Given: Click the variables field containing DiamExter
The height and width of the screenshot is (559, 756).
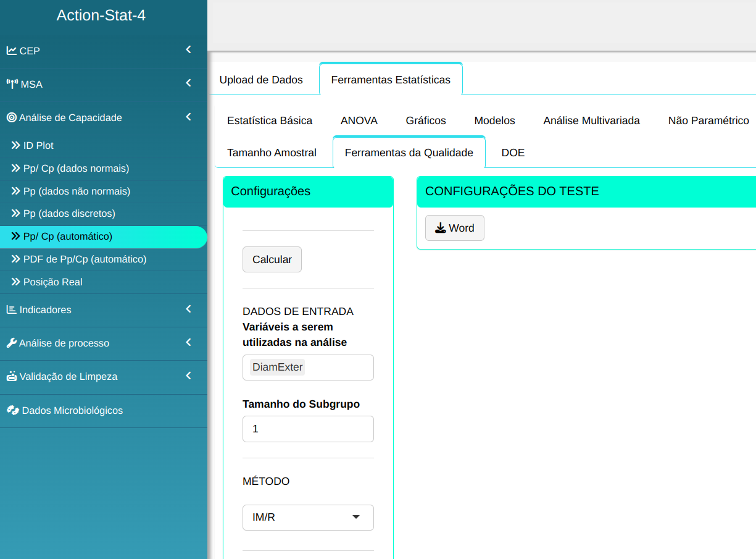Looking at the screenshot, I should tap(308, 368).
